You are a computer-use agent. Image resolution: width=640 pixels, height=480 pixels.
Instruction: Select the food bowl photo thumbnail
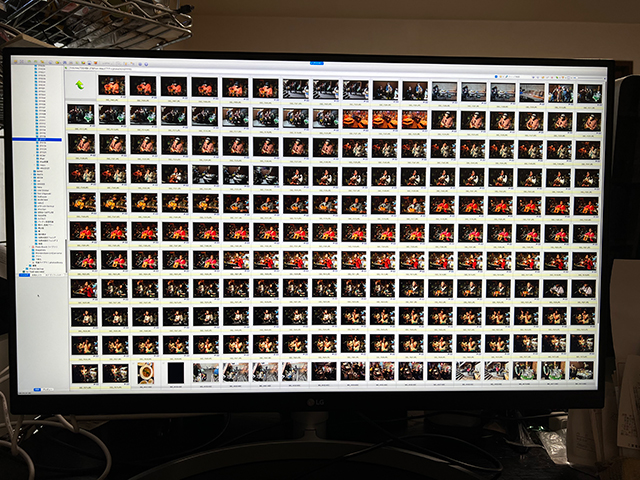click(146, 373)
